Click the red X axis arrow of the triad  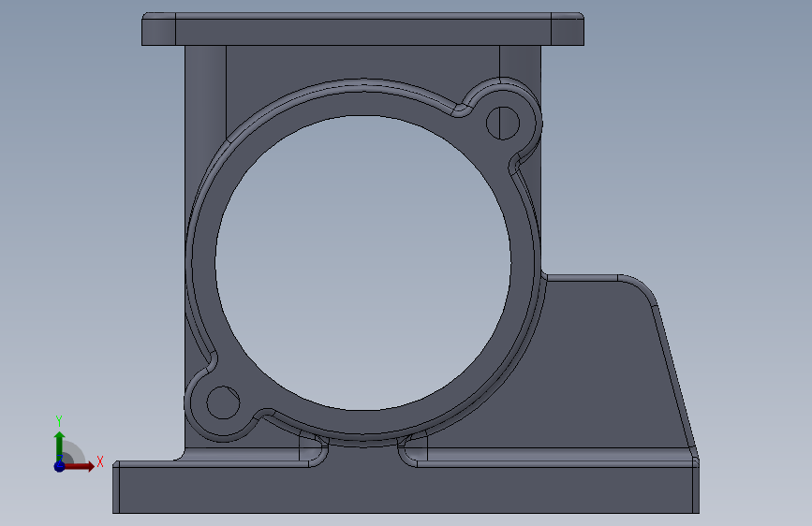click(x=78, y=466)
